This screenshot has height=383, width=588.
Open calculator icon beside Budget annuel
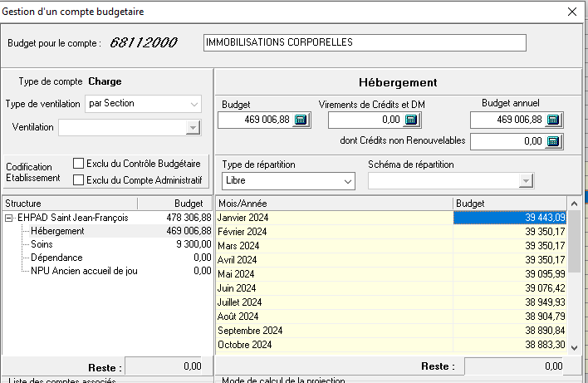coord(553,120)
